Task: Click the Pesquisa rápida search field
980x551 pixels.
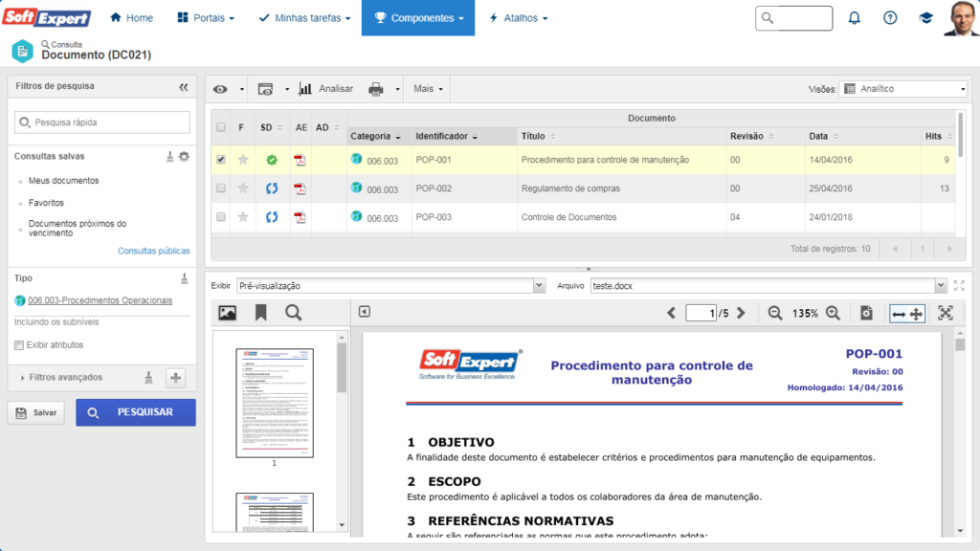Action: [x=102, y=122]
